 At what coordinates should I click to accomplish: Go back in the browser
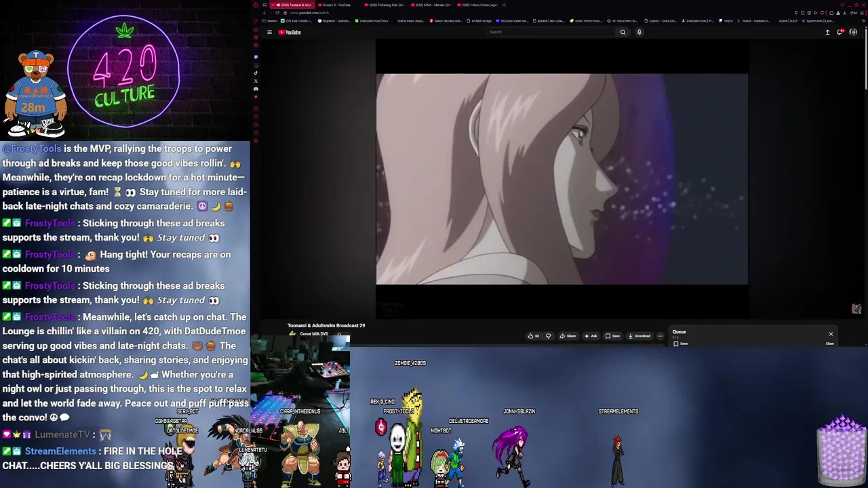264,13
